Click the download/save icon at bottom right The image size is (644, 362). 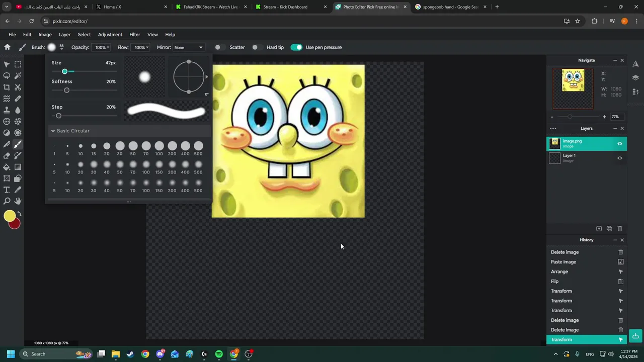point(635,336)
